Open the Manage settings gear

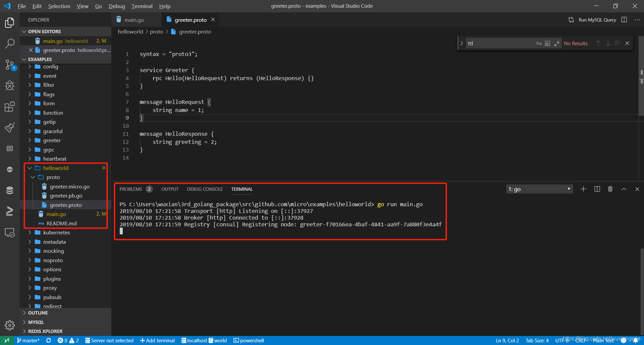point(10,325)
